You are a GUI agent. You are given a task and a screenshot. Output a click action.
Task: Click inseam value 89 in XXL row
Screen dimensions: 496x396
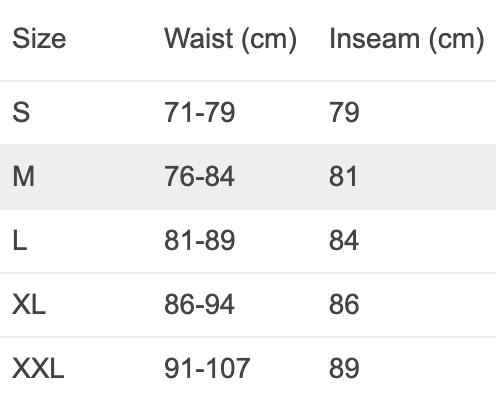pos(344,368)
